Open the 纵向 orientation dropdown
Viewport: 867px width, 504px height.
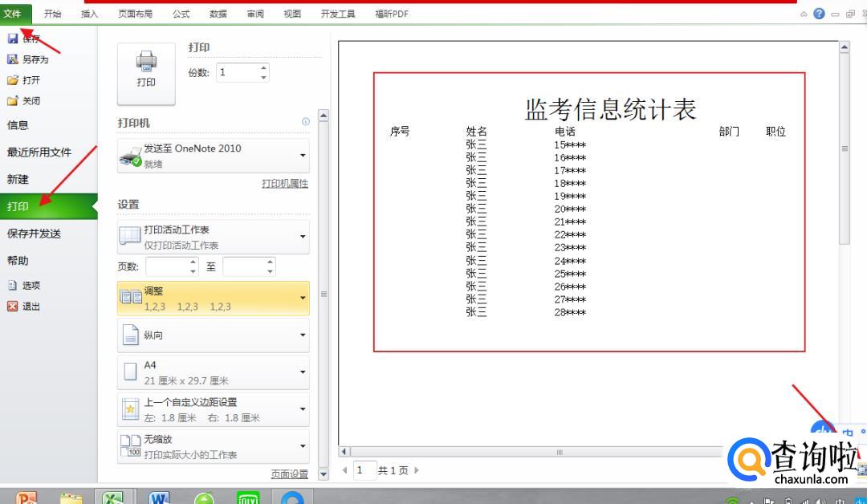303,335
